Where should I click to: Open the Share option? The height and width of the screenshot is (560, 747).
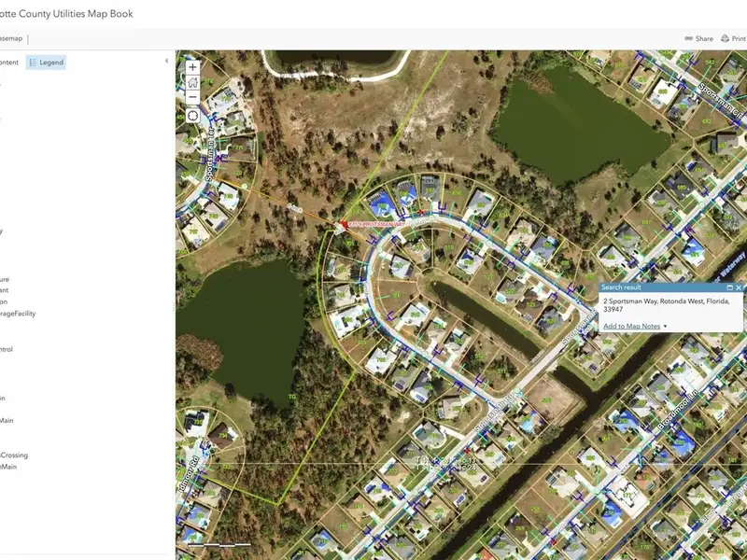pos(698,38)
